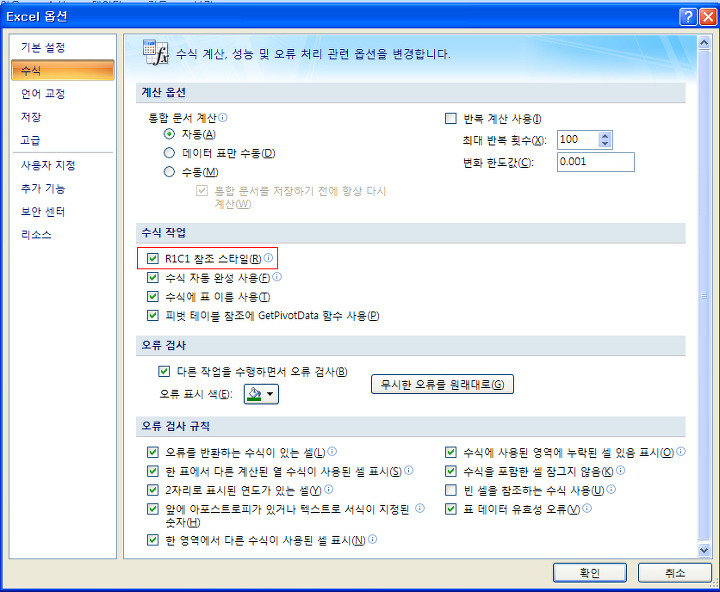720x592 pixels.
Task: Open 보안 센터 category
Action: coord(63,212)
